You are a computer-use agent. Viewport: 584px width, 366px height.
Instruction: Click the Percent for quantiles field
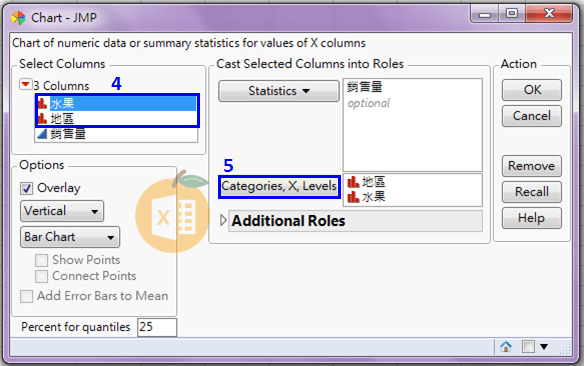click(x=157, y=327)
